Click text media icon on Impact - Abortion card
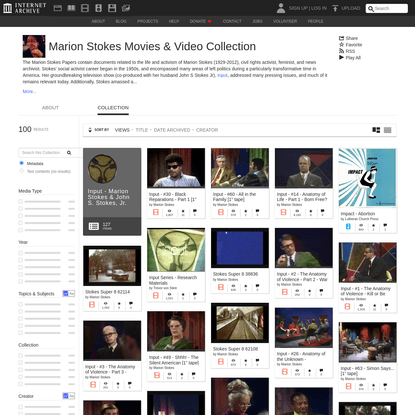 click(x=348, y=226)
